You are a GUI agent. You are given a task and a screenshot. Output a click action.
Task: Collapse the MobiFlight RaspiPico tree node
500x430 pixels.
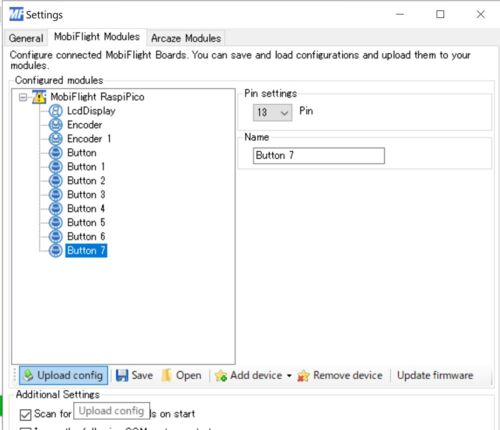coord(23,97)
